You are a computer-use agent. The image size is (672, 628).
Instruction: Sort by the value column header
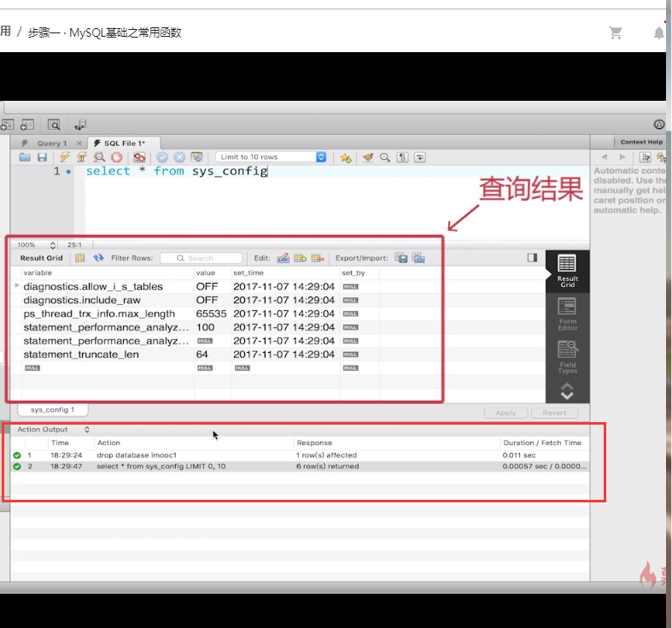206,273
